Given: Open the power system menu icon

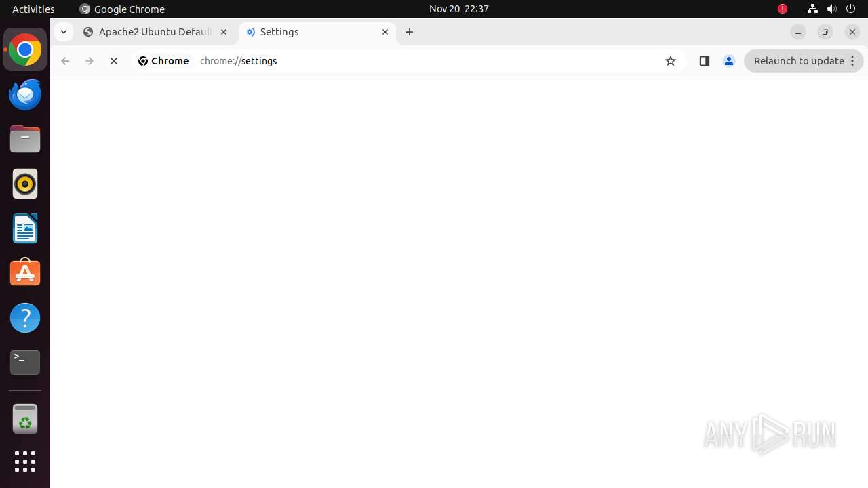Looking at the screenshot, I should 851,9.
